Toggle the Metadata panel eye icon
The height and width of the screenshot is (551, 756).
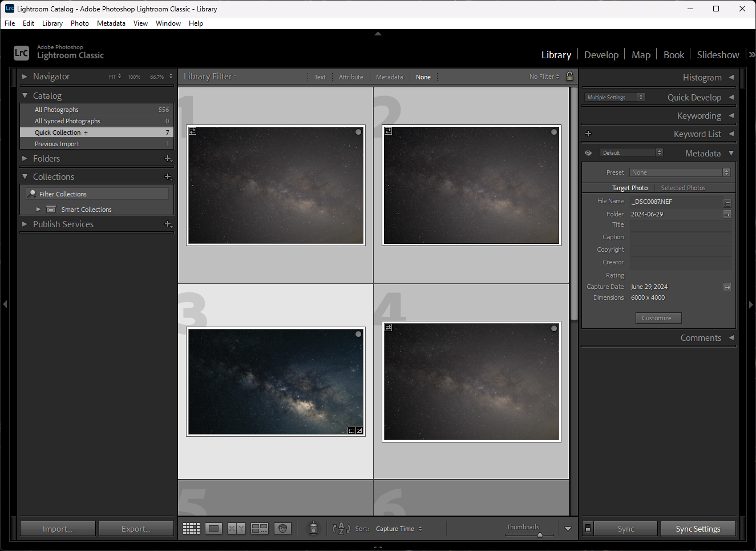588,153
